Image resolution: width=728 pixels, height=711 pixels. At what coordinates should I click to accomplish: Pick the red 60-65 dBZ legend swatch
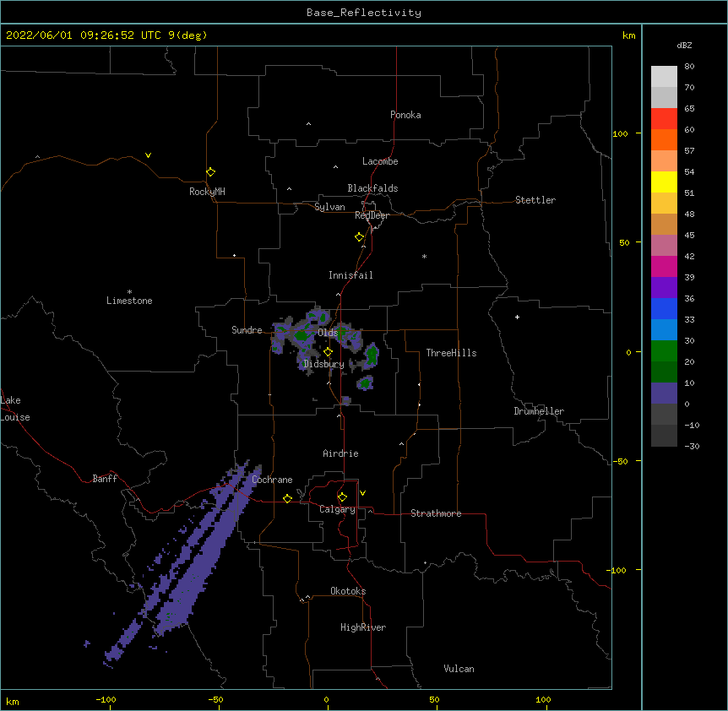coord(664,118)
